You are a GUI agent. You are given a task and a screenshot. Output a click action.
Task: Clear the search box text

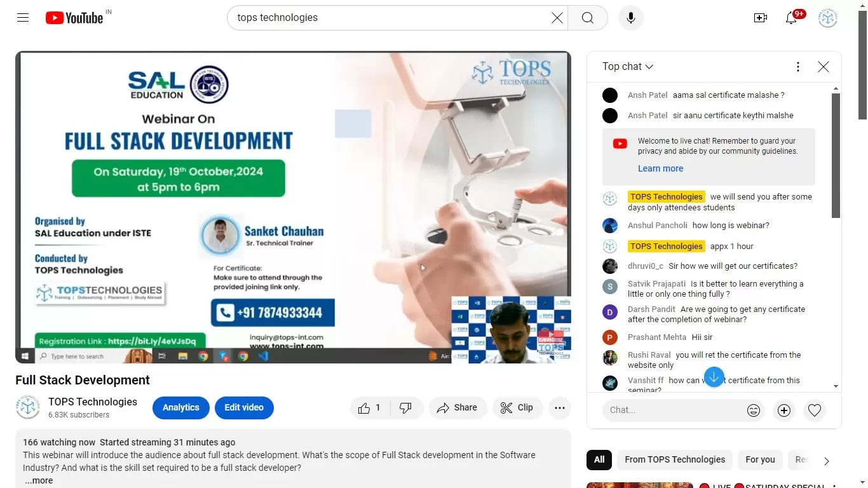click(x=557, y=18)
